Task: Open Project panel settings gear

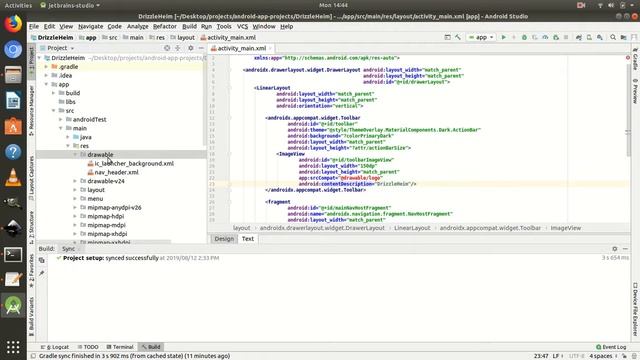Action: (191, 48)
